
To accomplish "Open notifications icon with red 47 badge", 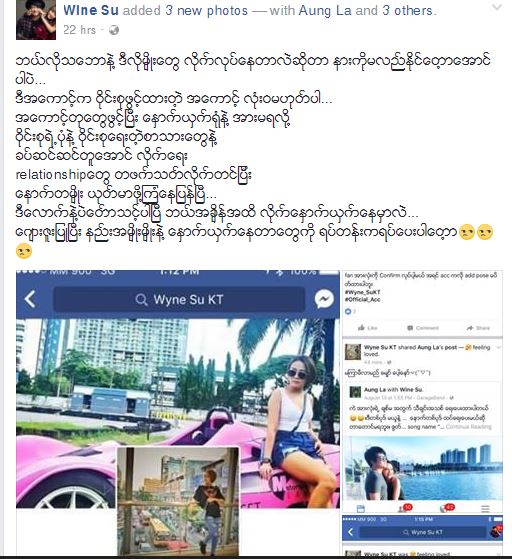I will [x=446, y=508].
